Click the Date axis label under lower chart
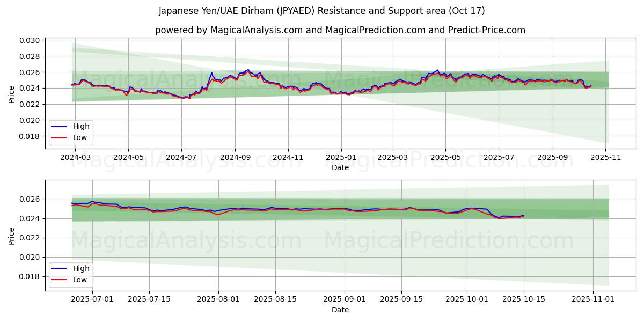 340,310
